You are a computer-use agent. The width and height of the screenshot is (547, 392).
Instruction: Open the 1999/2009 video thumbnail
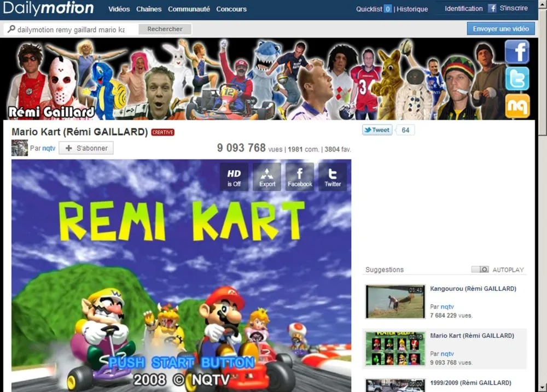395,385
